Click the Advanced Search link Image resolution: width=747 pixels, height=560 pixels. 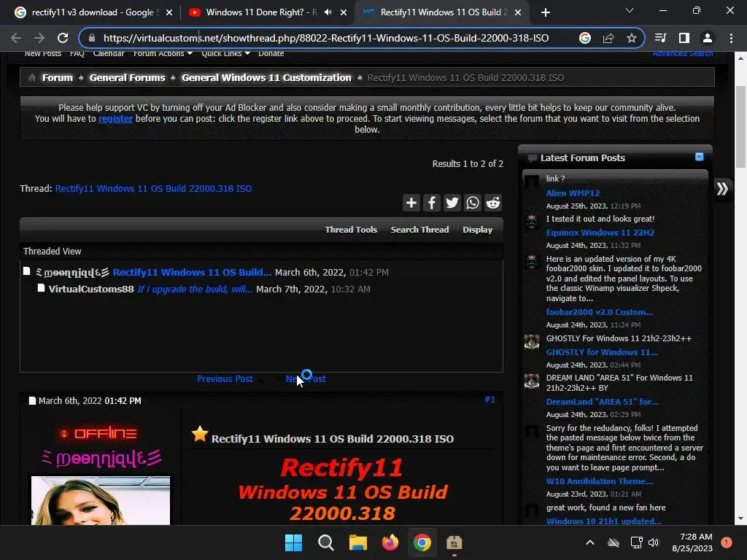(683, 54)
